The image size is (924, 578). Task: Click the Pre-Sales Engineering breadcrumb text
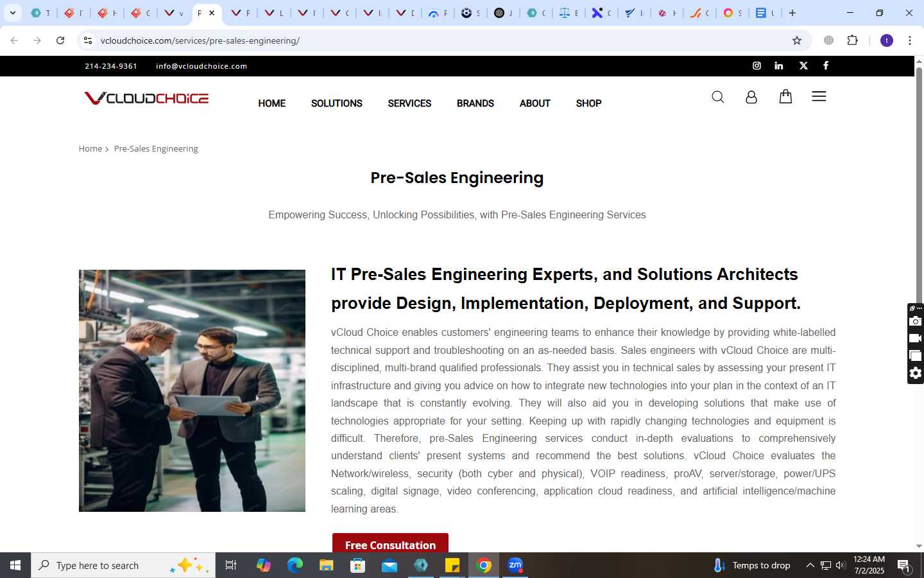156,148
